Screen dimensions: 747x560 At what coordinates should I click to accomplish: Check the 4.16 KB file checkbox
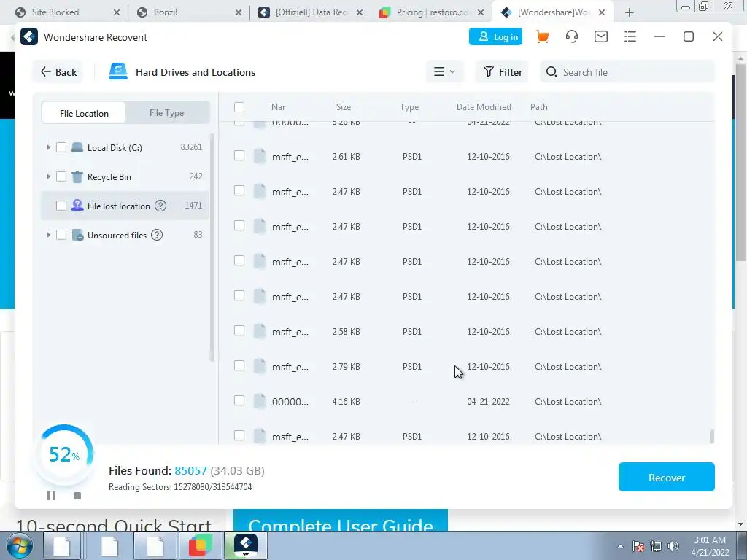tap(239, 400)
